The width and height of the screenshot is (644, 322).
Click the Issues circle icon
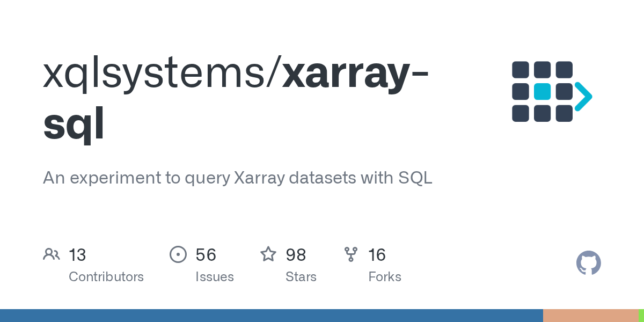point(178,254)
